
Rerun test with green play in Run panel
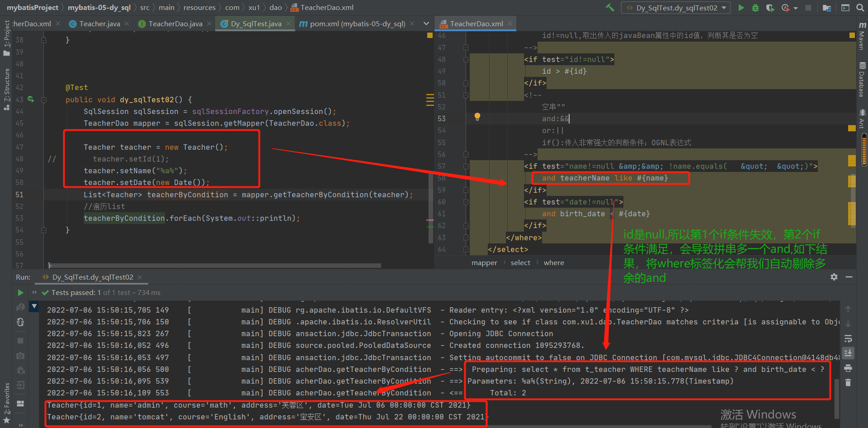tap(20, 293)
